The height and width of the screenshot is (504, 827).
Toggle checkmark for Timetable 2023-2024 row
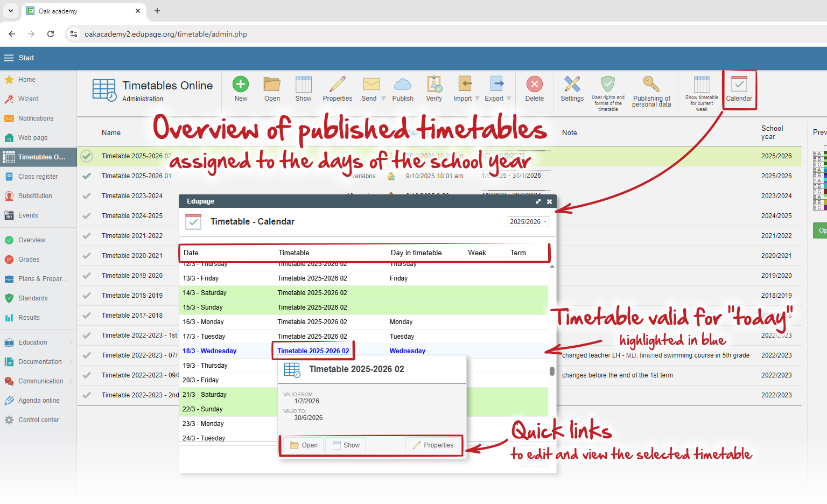pyautogui.click(x=87, y=196)
